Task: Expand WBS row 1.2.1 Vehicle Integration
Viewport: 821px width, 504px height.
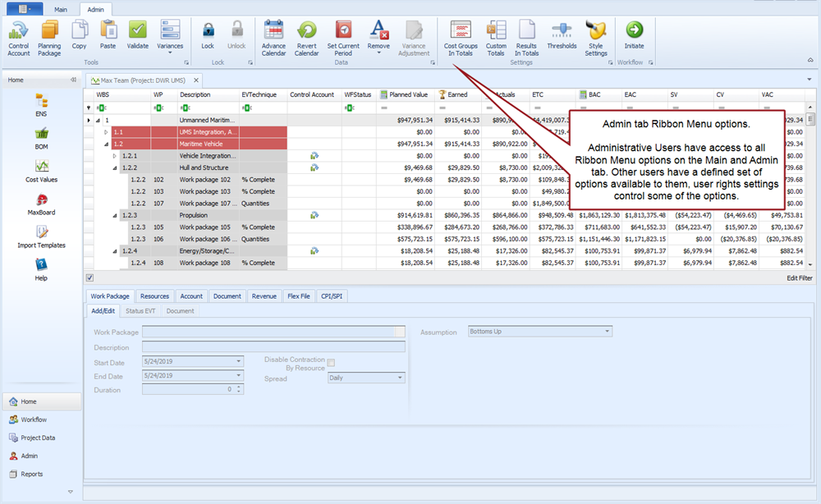Action: (115, 155)
